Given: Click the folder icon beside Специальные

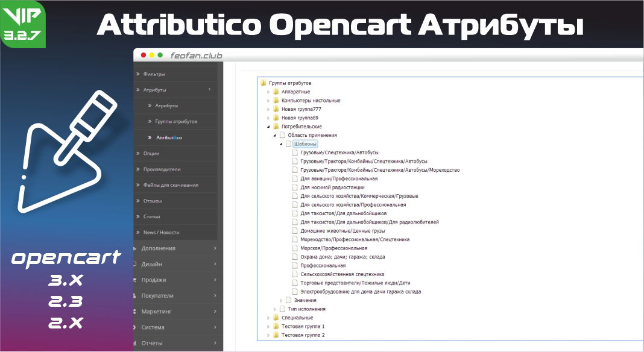Looking at the screenshot, I should click(x=276, y=318).
